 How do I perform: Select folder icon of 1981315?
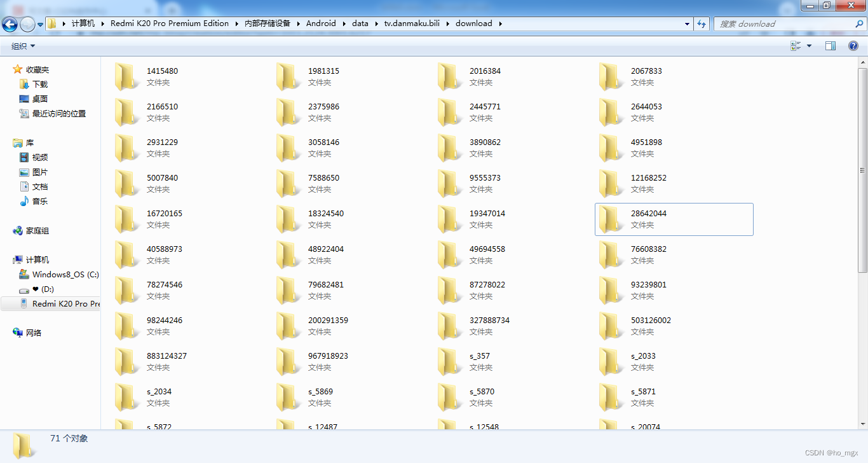tap(288, 77)
